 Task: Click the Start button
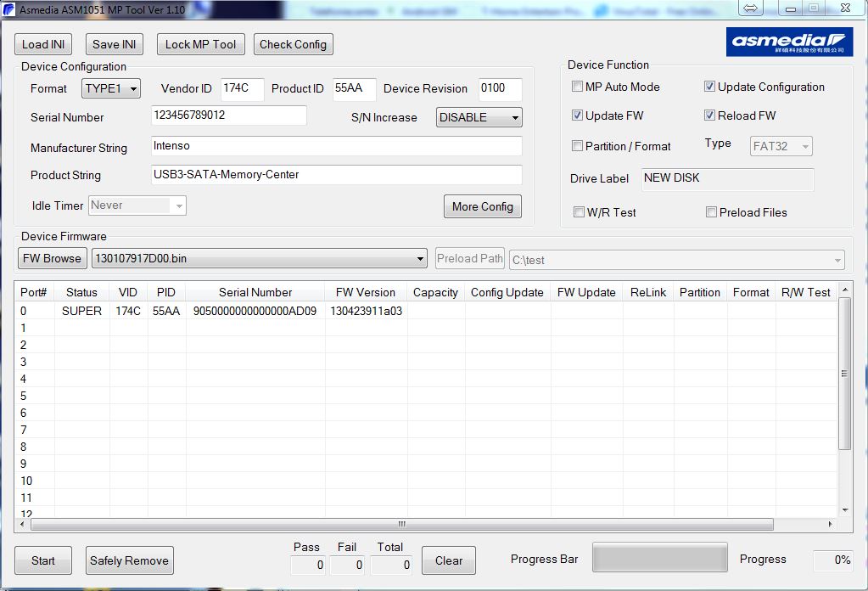(43, 560)
